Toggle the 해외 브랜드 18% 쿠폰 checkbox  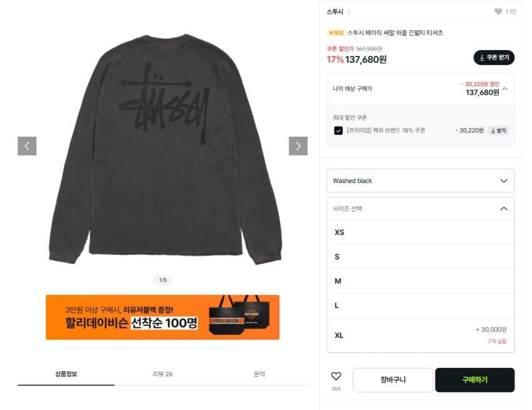tap(338, 130)
